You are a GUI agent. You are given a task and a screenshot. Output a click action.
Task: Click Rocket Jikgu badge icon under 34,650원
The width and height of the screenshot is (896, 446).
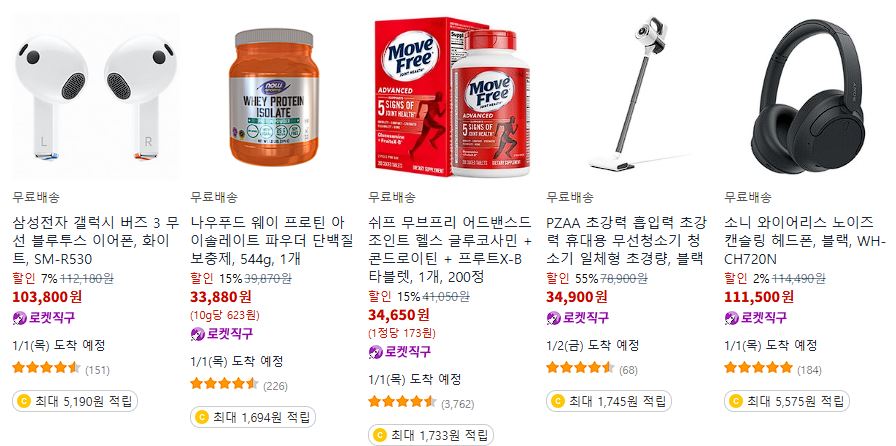tap(375, 352)
